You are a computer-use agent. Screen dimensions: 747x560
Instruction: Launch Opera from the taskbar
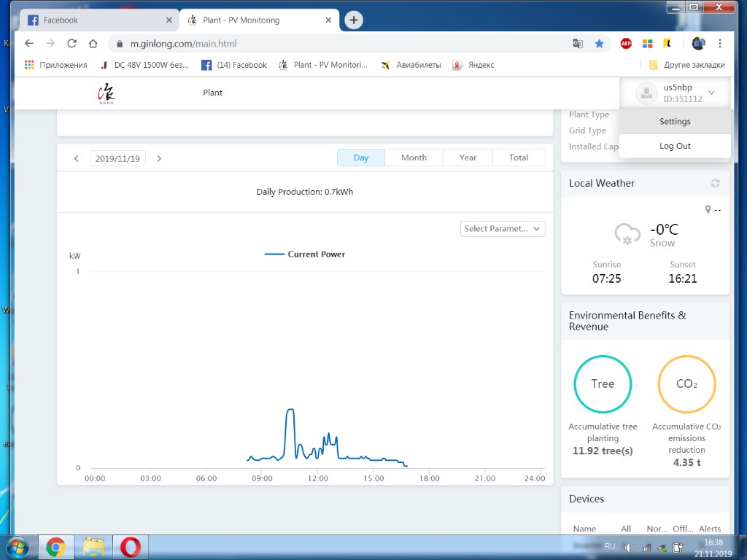pyautogui.click(x=131, y=546)
